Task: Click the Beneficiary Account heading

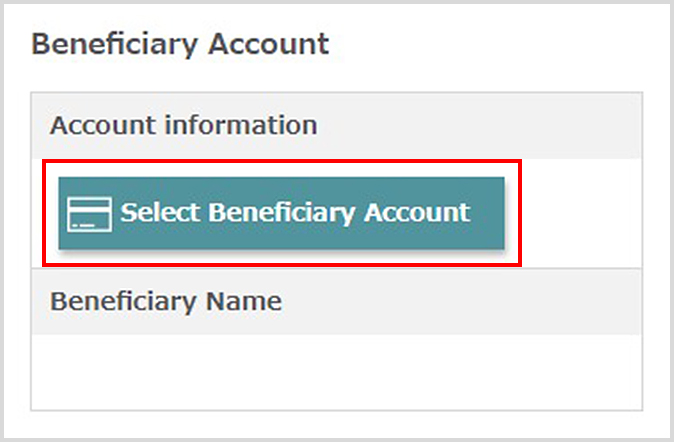Action: pos(180,45)
